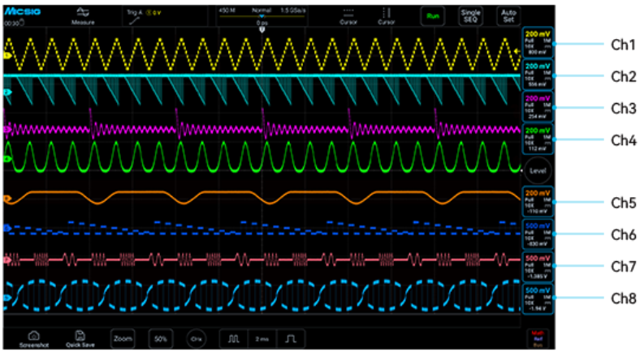Select the horizontal Cursor icon
The image size is (644, 352).
tap(348, 16)
